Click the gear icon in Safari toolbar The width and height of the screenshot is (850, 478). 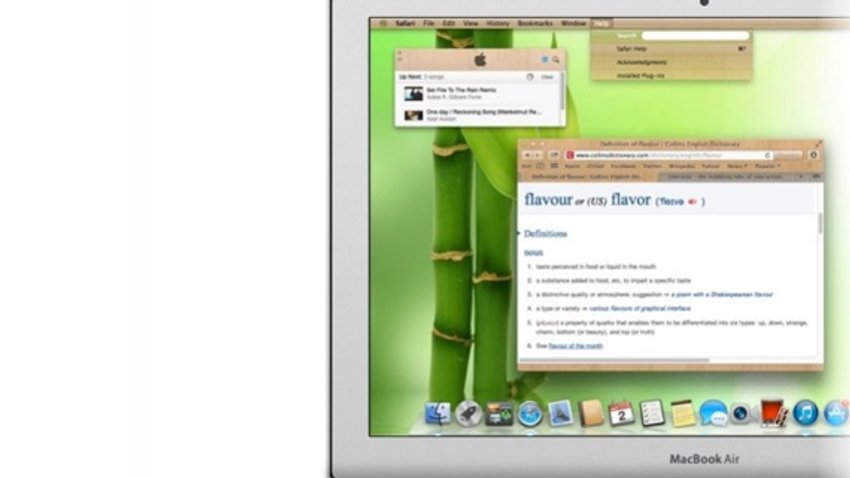coord(813,155)
